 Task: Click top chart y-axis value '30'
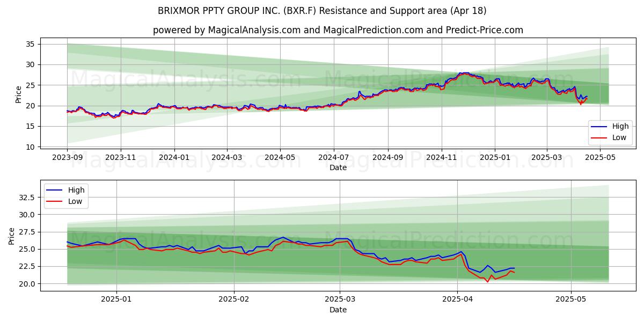point(31,64)
